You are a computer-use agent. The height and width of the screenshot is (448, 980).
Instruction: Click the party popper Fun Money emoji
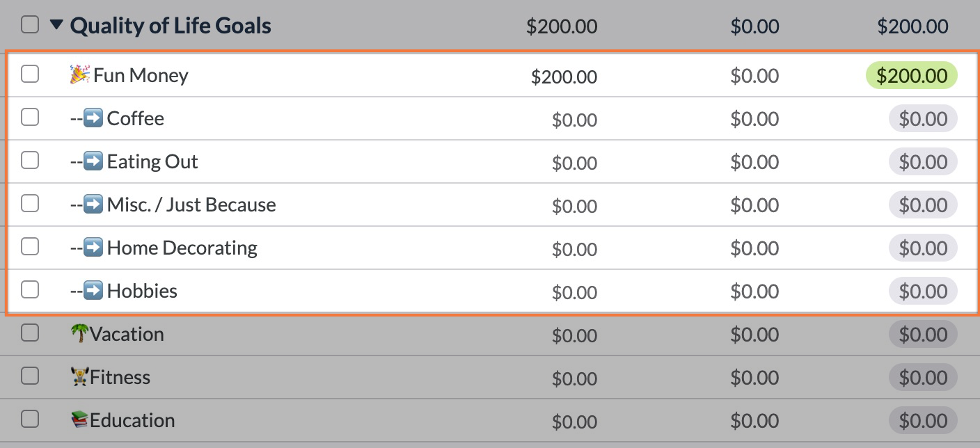pos(79,74)
